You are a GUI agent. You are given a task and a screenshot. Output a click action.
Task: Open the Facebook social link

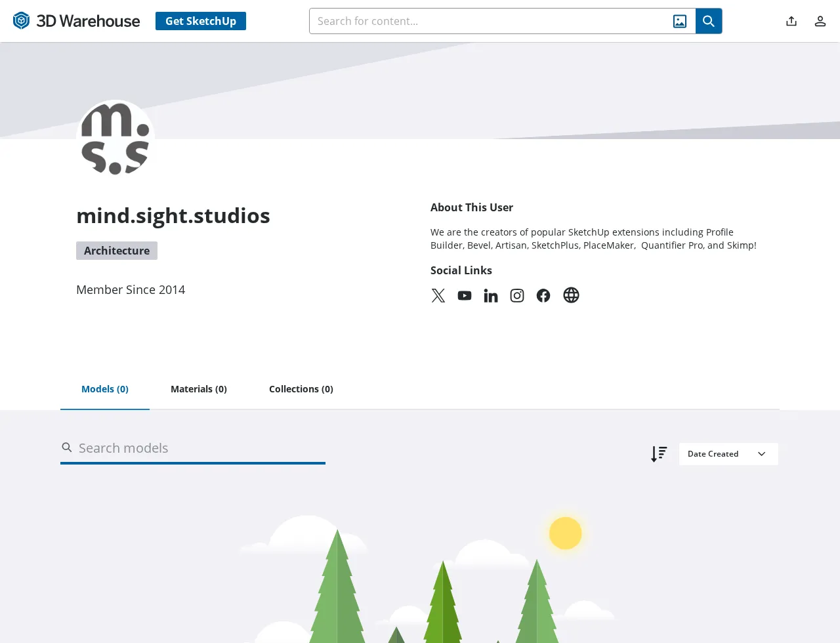point(543,295)
